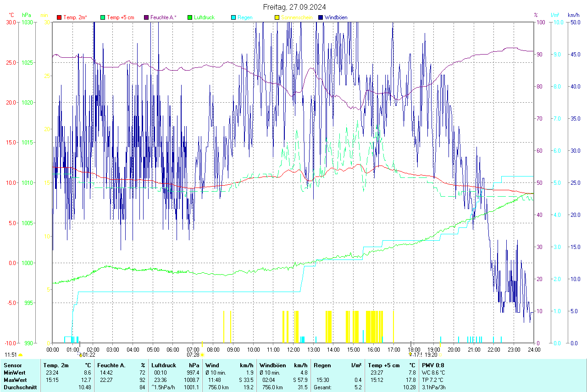Click the '°C' axis unit at top left
This screenshot has height=392, width=587.
(11, 15)
